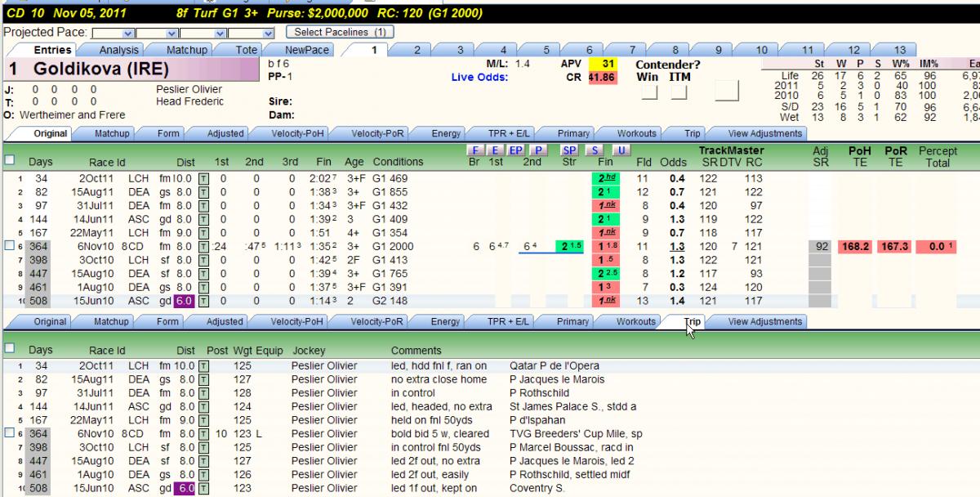
Task: Click the Live Odds label
Action: click(x=479, y=77)
